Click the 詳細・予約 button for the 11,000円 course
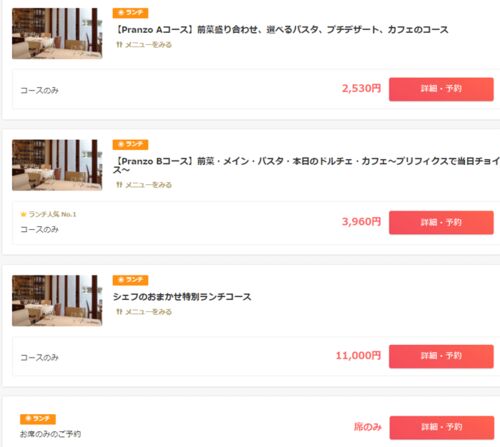500x447 pixels. point(441,356)
